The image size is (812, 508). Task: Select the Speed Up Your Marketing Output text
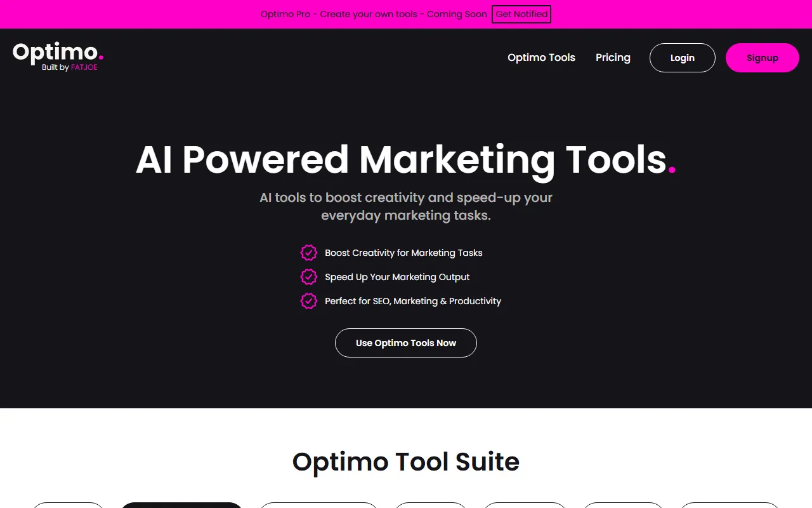(x=397, y=277)
